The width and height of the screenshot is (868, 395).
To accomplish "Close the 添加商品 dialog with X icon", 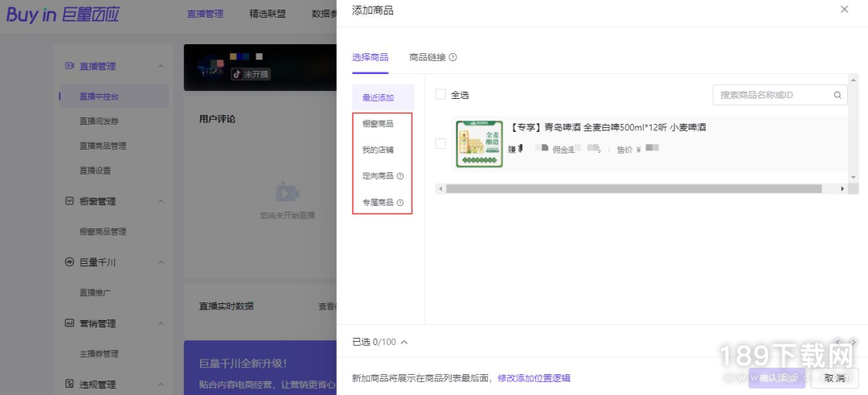I will pyautogui.click(x=844, y=9).
